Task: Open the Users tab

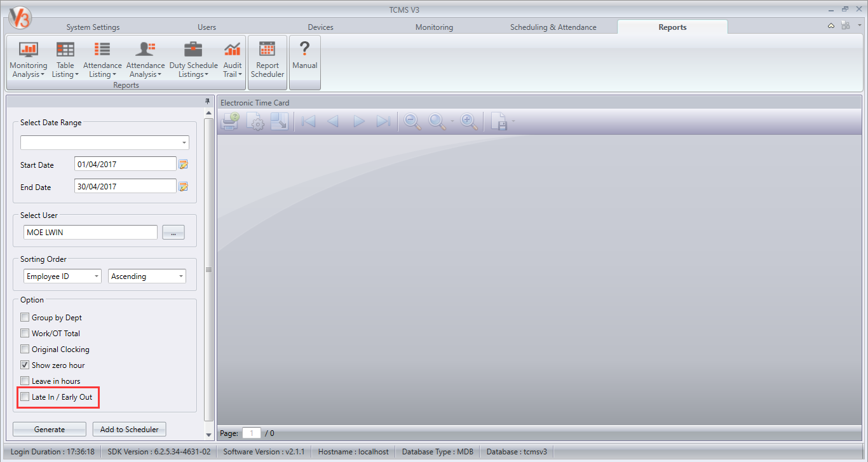Action: pyautogui.click(x=207, y=27)
